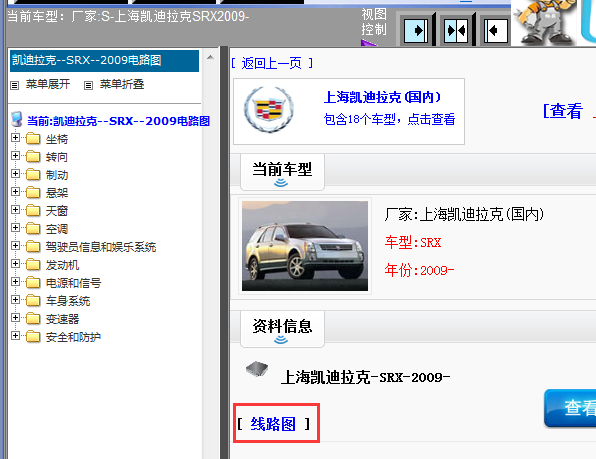Click the [查看 link at right
Viewport: 596px width, 459px height.
[563, 111]
